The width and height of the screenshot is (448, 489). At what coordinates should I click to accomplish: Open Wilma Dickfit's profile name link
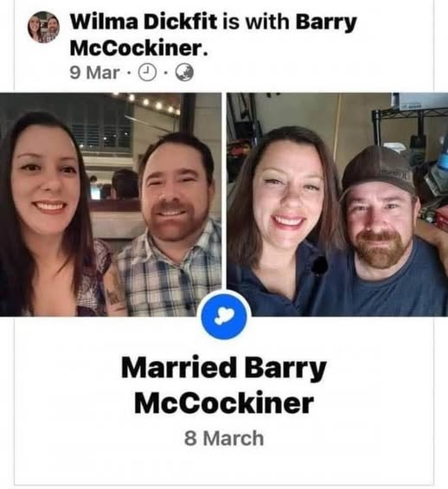tap(144, 22)
